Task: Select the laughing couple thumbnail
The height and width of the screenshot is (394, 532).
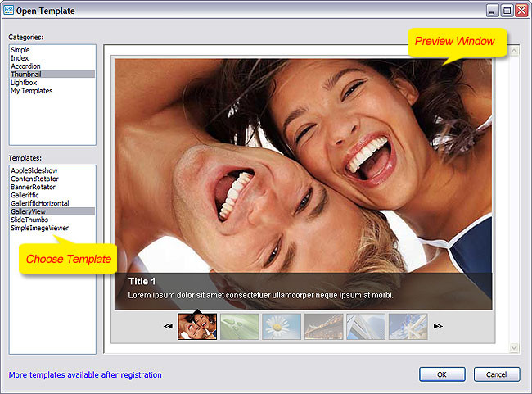Action: click(x=197, y=326)
